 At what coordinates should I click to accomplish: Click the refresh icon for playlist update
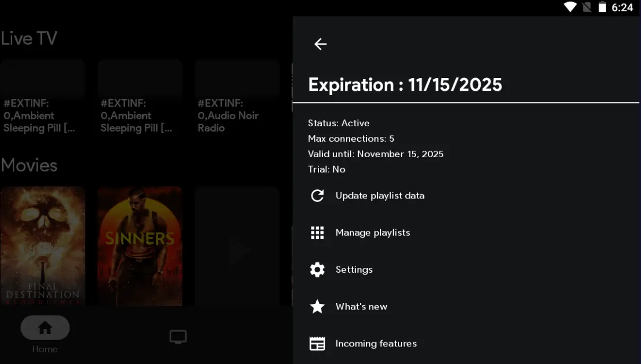317,196
